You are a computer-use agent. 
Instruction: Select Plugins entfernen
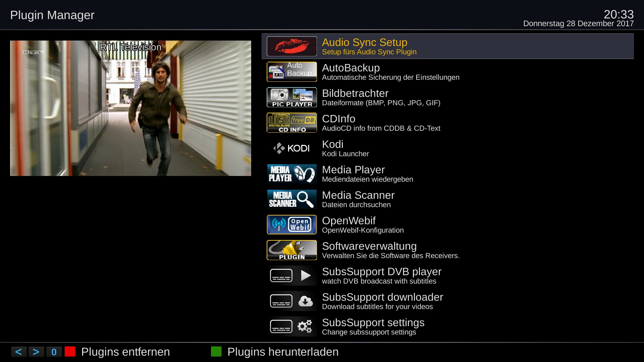click(125, 352)
